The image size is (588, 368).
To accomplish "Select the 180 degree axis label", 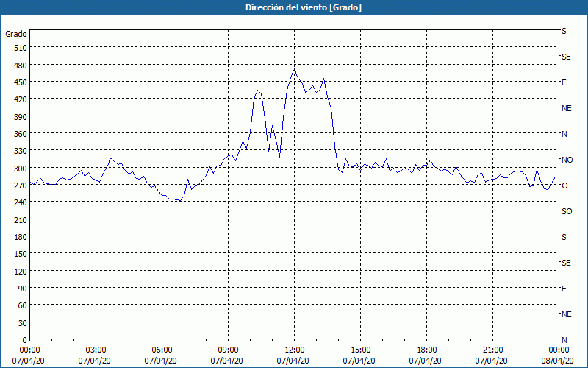I will click(x=21, y=237).
